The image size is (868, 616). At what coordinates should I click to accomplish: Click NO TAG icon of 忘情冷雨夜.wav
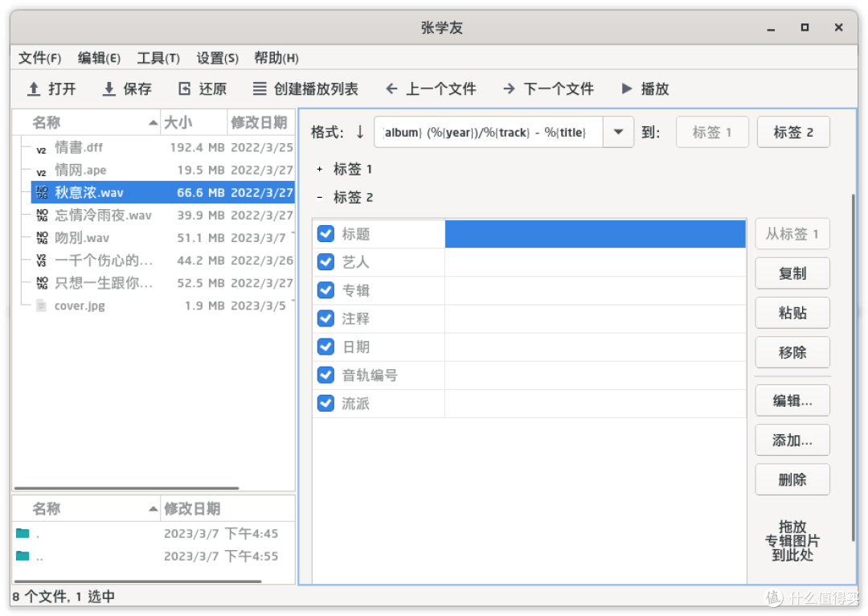[x=42, y=215]
